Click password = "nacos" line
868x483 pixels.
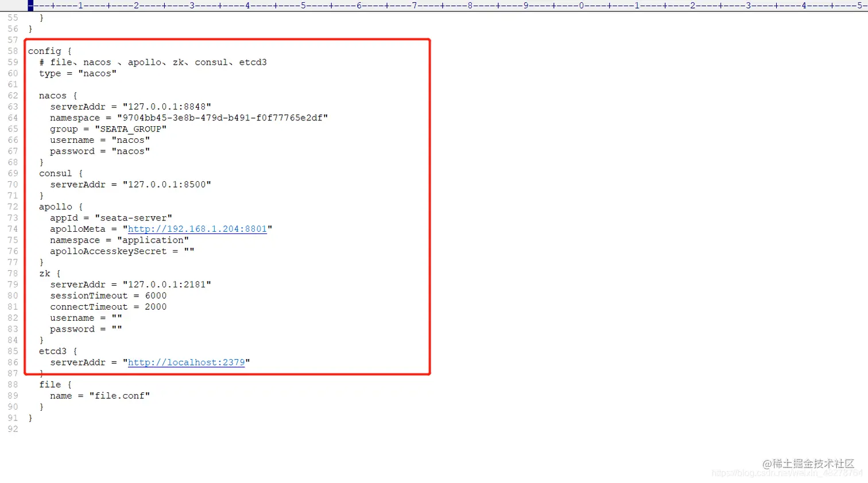[100, 151]
